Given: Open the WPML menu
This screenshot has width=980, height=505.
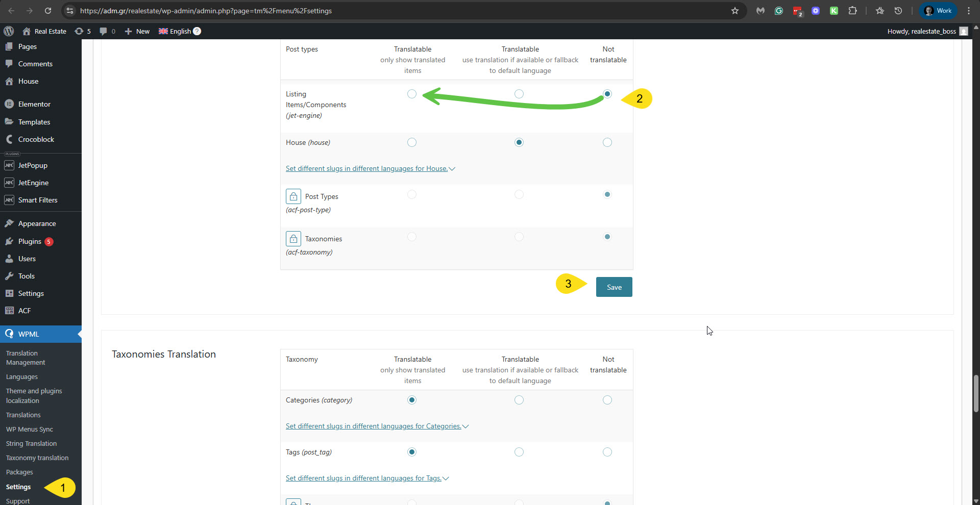Looking at the screenshot, I should [x=41, y=334].
